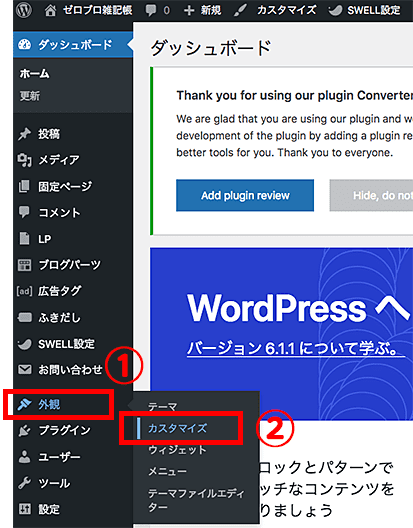Screen dimensions: 413x528
Task: Click the document icon for LP
Action: pos(24,239)
